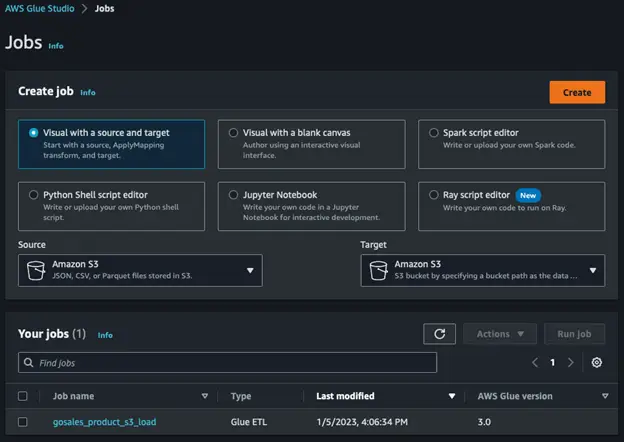
Task: Tick checkbox for gosales_product_s3_load job
Action: tap(23, 422)
